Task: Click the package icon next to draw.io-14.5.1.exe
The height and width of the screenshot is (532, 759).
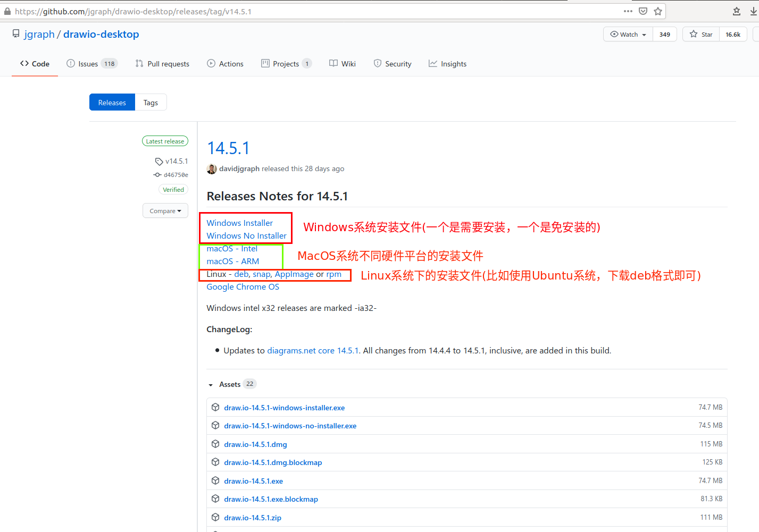Action: 215,480
